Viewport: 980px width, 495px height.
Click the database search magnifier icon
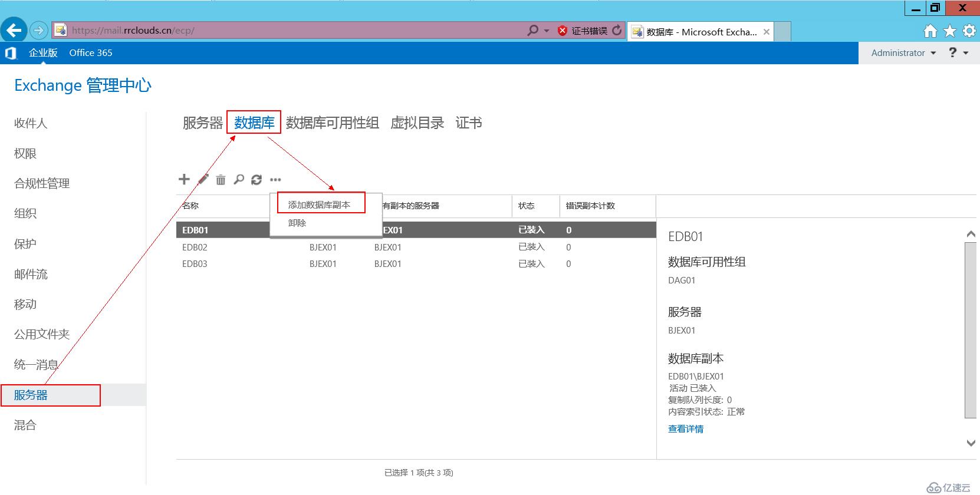pos(238,179)
